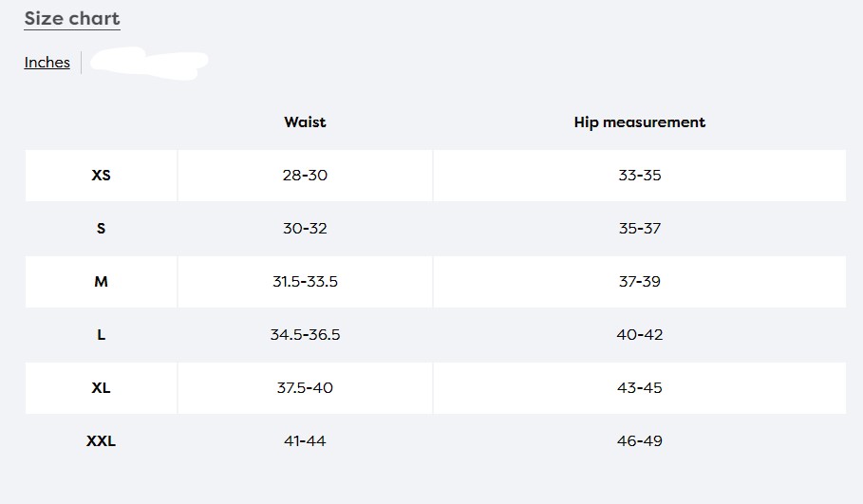Switch to the Inches unit tab
This screenshot has width=863, height=504.
pos(47,63)
